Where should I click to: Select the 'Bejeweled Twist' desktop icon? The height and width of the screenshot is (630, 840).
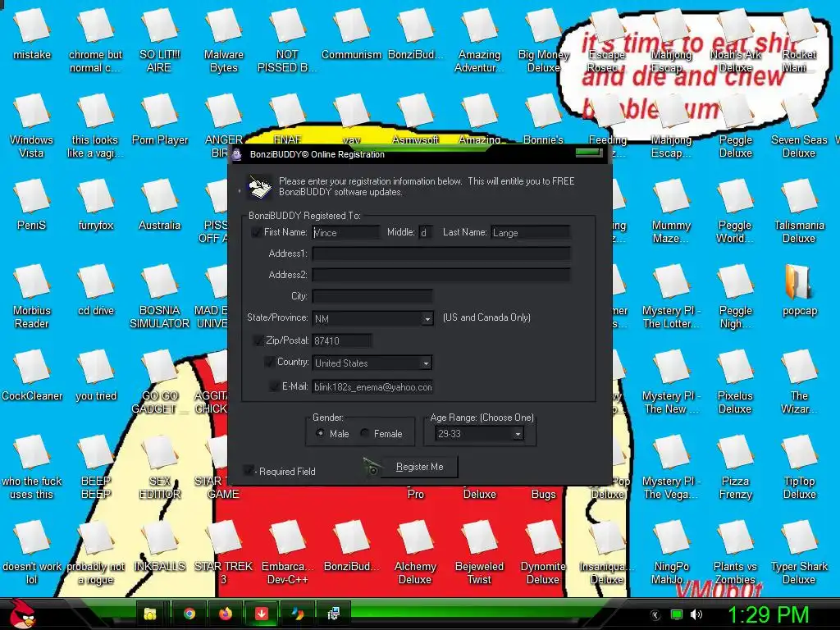[x=479, y=552]
